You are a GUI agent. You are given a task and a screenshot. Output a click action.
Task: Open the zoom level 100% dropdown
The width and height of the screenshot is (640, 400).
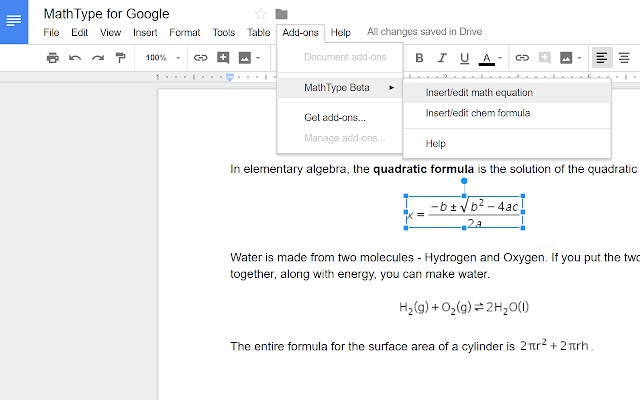[x=162, y=58]
